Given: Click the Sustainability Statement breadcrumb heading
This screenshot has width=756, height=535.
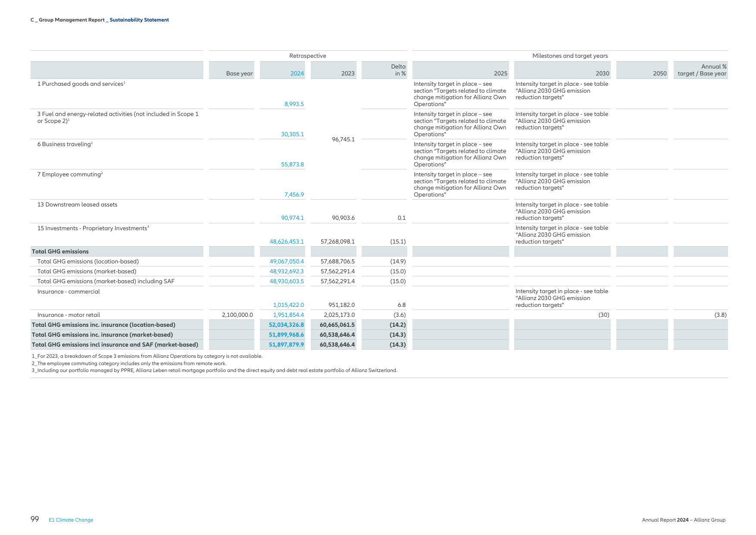Looking at the screenshot, I should click(139, 20).
